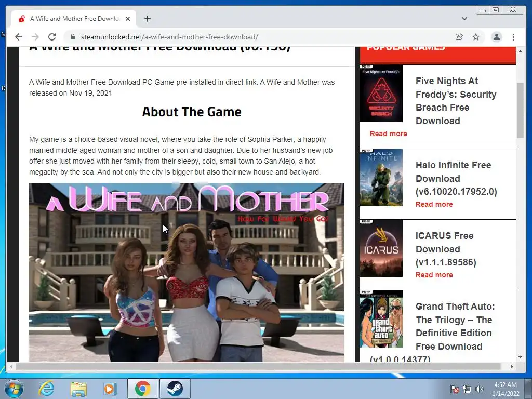
Task: Open Windows Media Player from the taskbar
Action: pos(110,389)
